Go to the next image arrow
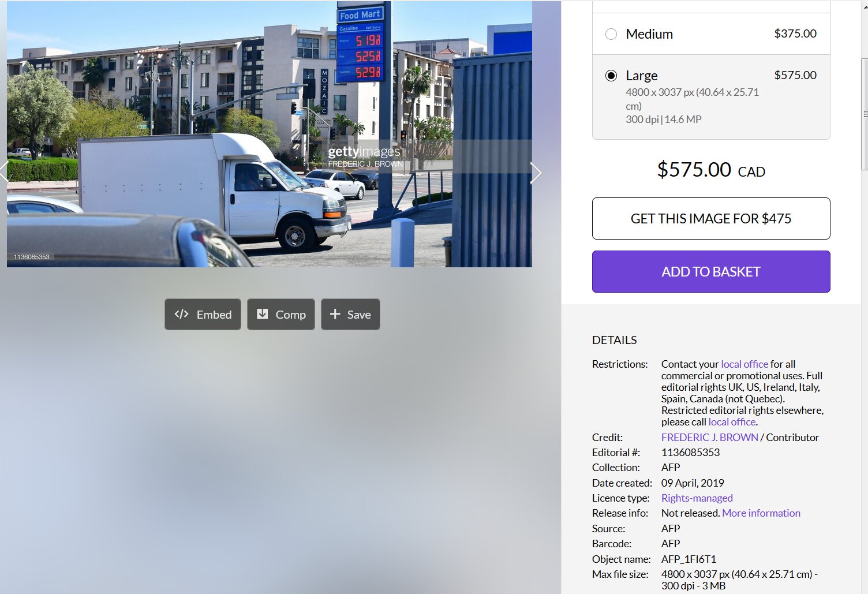The height and width of the screenshot is (594, 868). pyautogui.click(x=536, y=173)
